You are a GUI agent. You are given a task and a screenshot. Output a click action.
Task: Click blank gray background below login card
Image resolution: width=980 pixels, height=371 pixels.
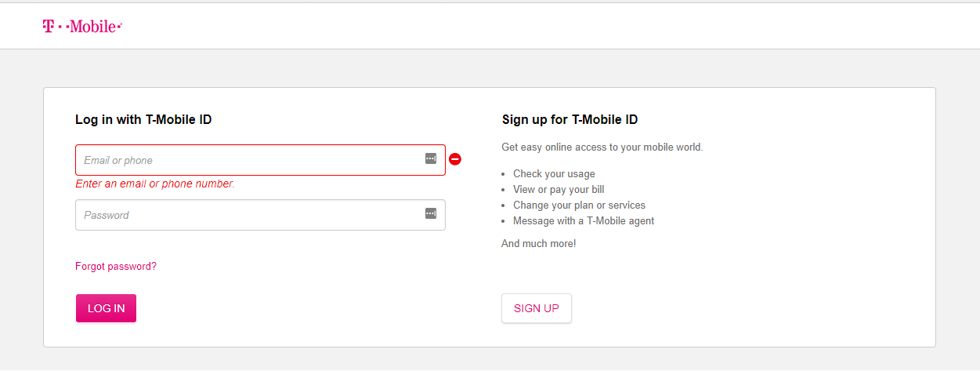(x=490, y=359)
